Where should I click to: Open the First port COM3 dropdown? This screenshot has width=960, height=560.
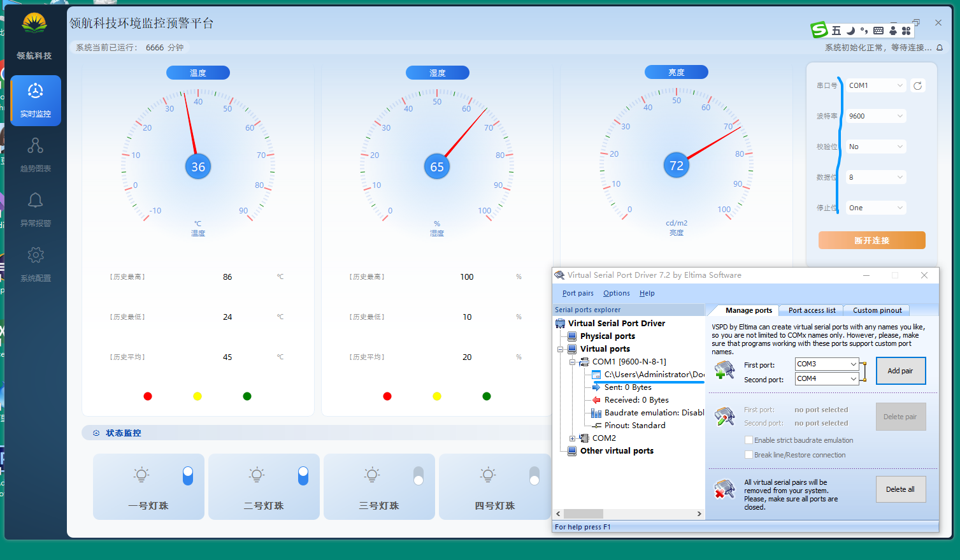tap(827, 364)
